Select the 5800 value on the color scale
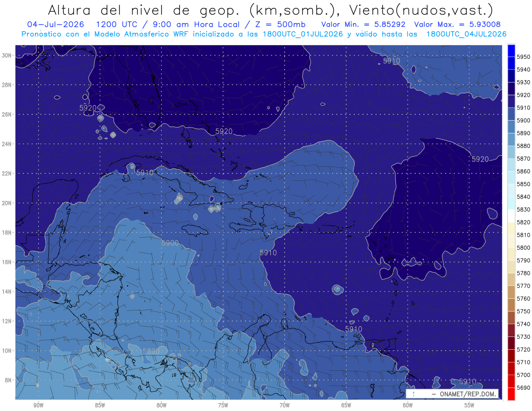 [524, 247]
